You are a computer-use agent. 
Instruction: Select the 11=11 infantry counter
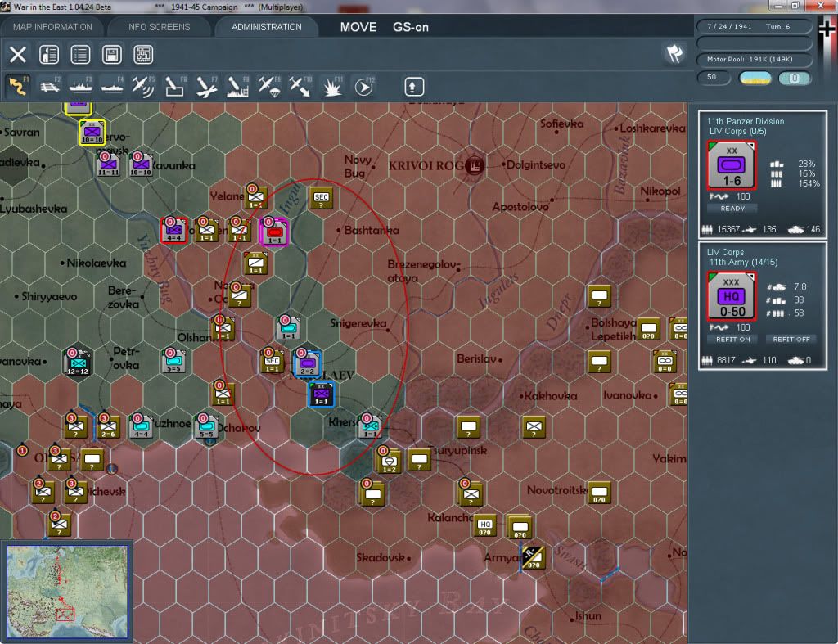pyautogui.click(x=108, y=164)
